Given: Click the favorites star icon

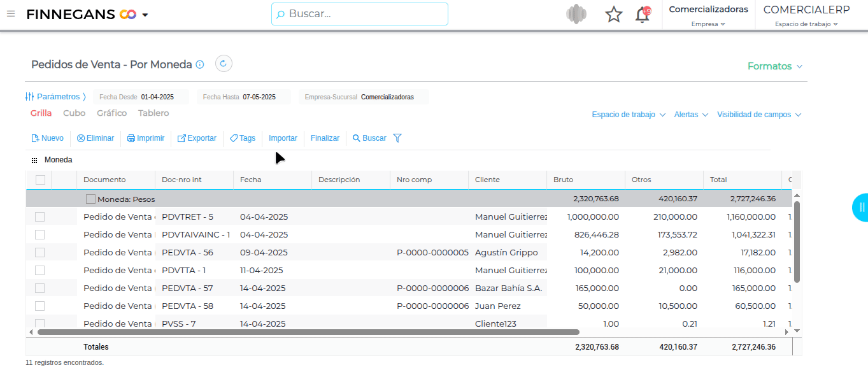Looking at the screenshot, I should pos(613,15).
